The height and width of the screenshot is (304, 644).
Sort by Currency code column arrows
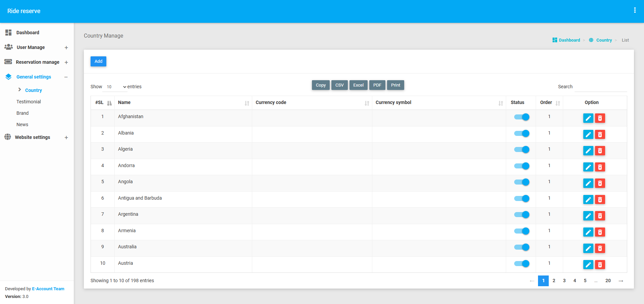tap(367, 103)
